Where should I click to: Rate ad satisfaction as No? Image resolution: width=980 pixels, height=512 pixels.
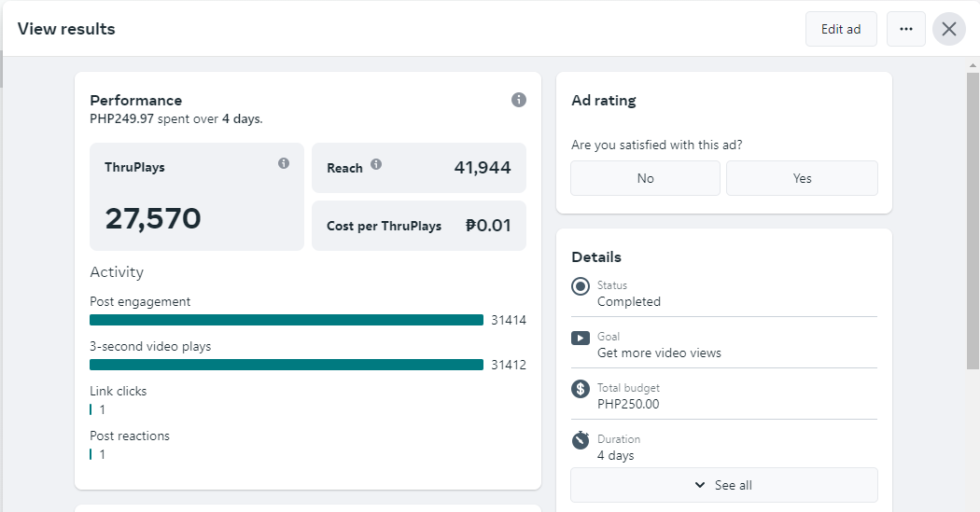645,178
